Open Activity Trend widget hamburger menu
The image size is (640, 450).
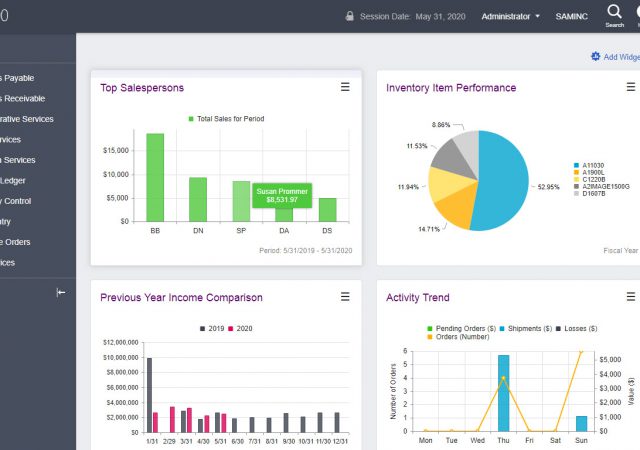pos(630,297)
